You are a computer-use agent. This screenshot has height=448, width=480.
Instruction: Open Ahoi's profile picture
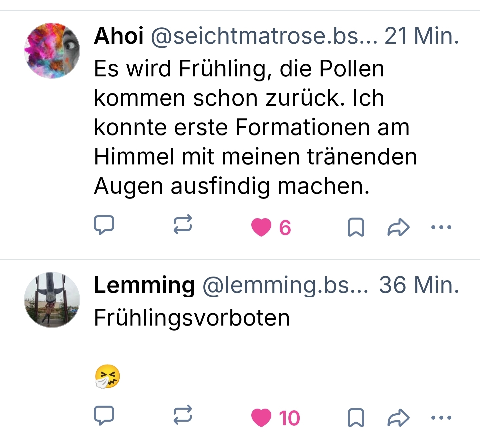[x=52, y=51]
